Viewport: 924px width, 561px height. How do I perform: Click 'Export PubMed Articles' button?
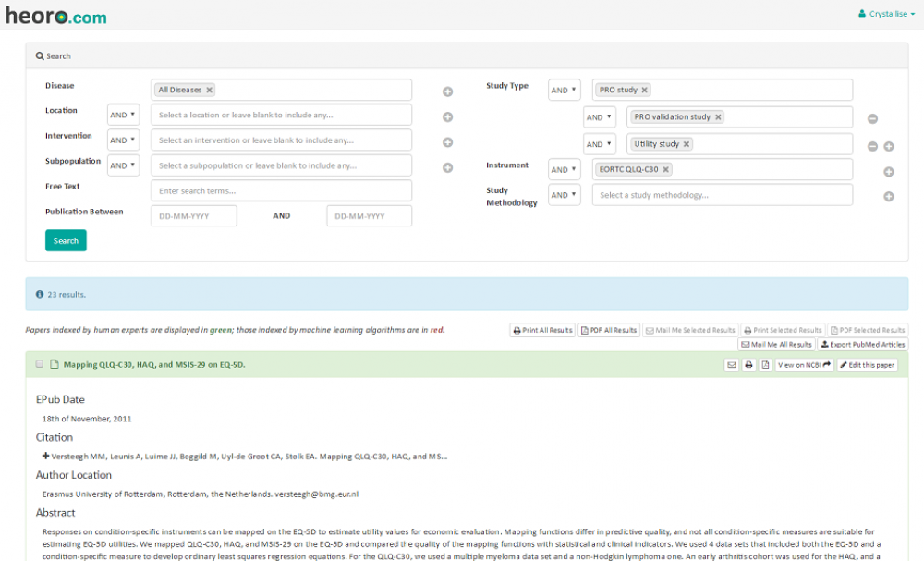863,345
